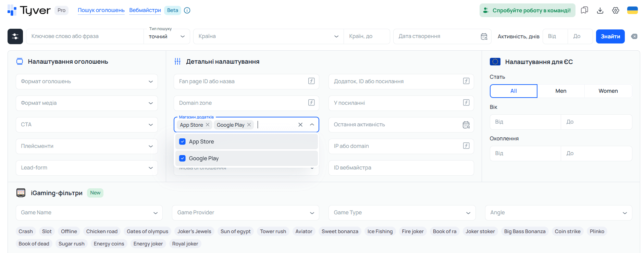Screen dimensions: 644x253
Task: Remove the App Store chip
Action: (x=208, y=125)
